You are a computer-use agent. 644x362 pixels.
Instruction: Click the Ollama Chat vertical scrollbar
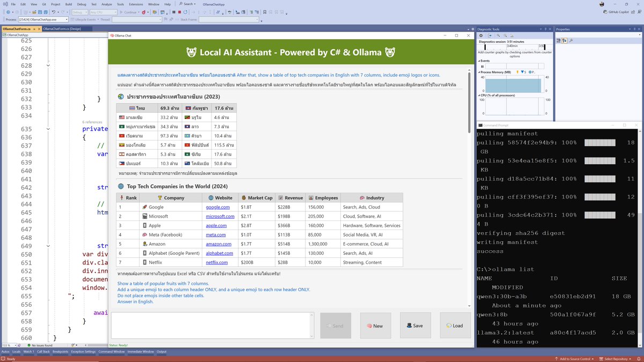pyautogui.click(x=469, y=188)
